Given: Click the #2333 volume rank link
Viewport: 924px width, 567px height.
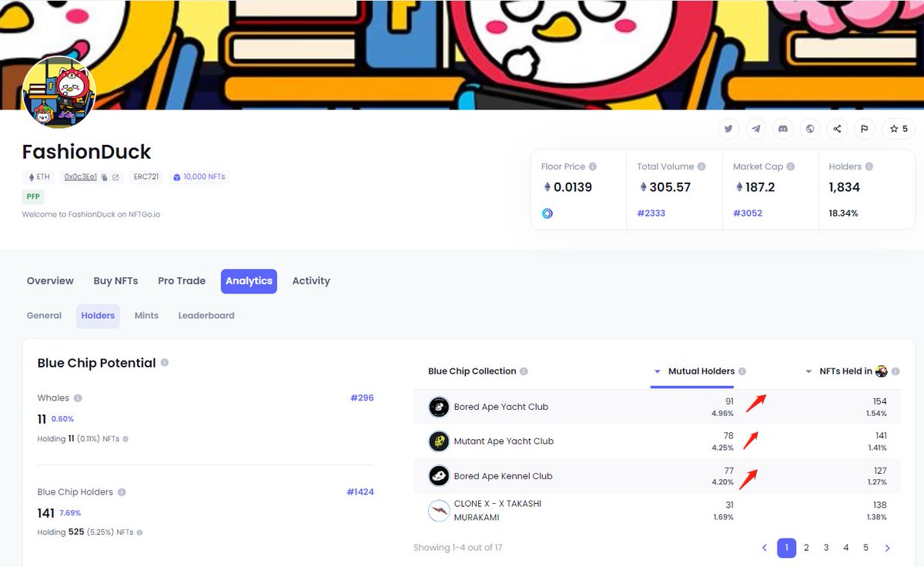Looking at the screenshot, I should tap(652, 213).
